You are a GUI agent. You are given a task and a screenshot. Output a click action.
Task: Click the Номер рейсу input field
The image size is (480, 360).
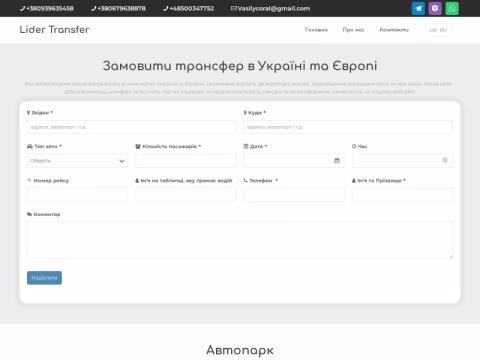click(77, 195)
